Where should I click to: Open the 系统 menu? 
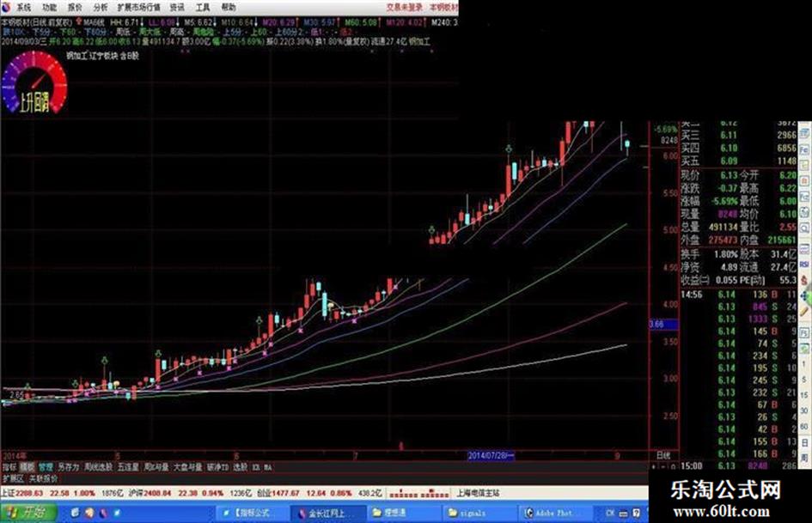(x=23, y=7)
